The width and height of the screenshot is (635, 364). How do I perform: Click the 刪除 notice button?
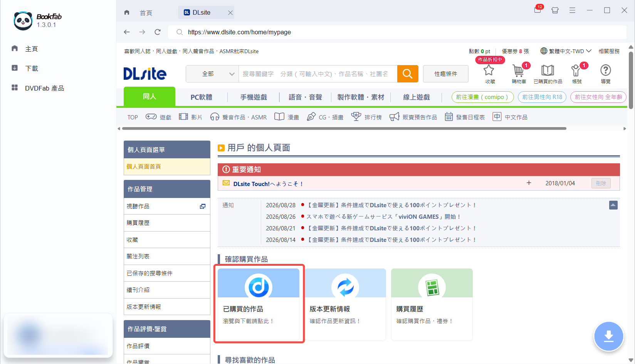coord(601,183)
